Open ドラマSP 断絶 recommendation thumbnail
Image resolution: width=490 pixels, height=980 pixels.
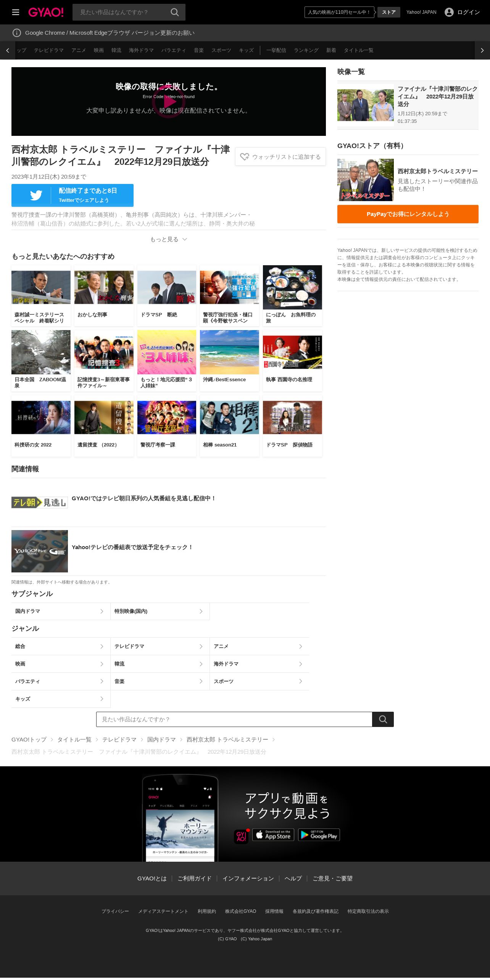[167, 287]
